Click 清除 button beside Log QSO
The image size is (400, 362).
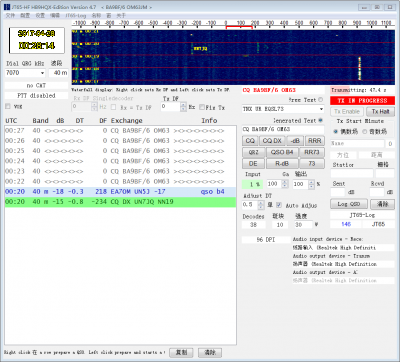click(383, 204)
